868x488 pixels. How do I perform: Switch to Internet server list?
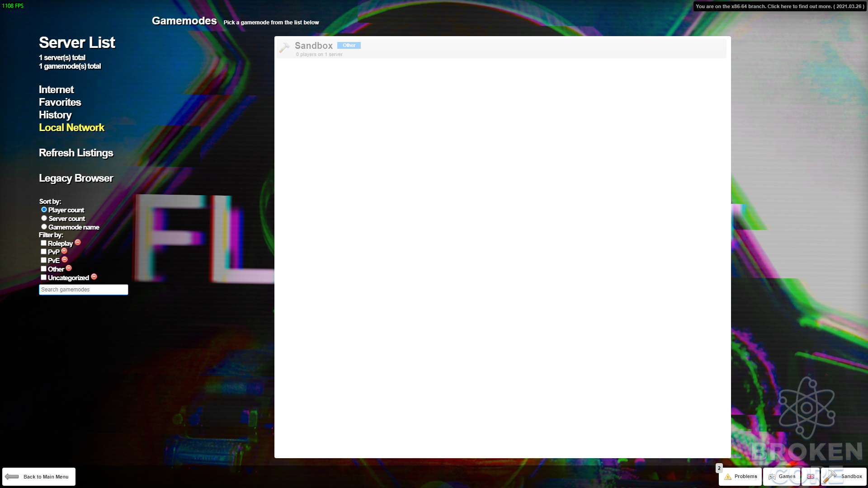(x=56, y=89)
